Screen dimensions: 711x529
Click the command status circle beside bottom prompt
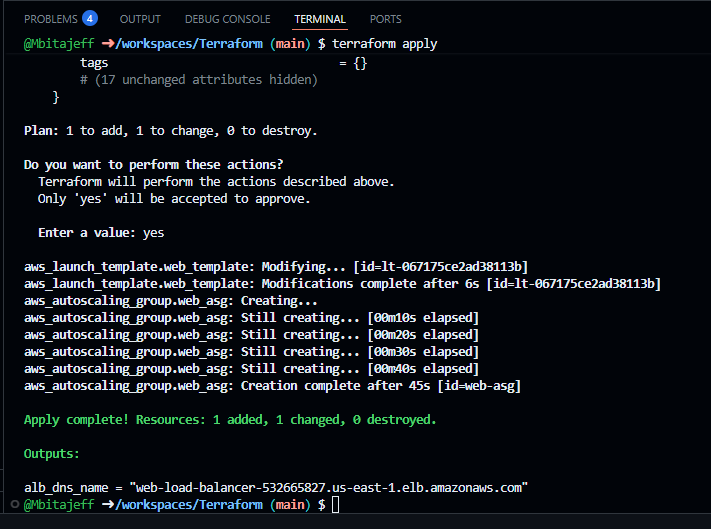[15, 504]
